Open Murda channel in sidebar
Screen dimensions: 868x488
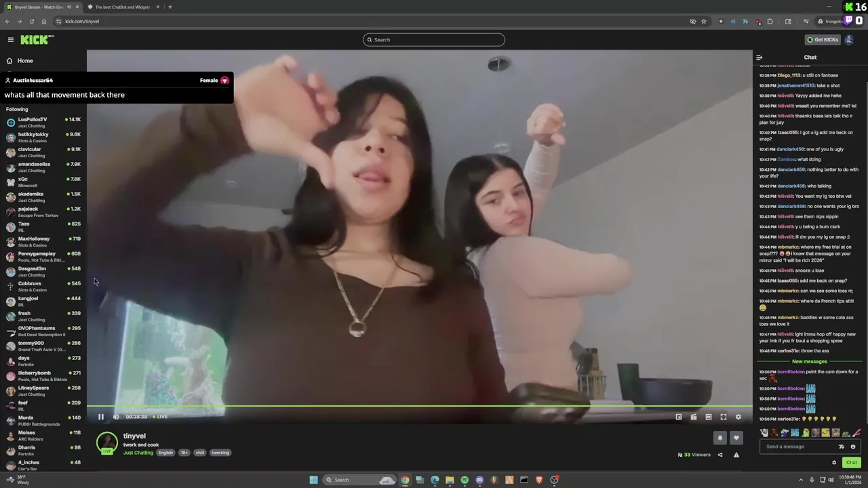43,421
